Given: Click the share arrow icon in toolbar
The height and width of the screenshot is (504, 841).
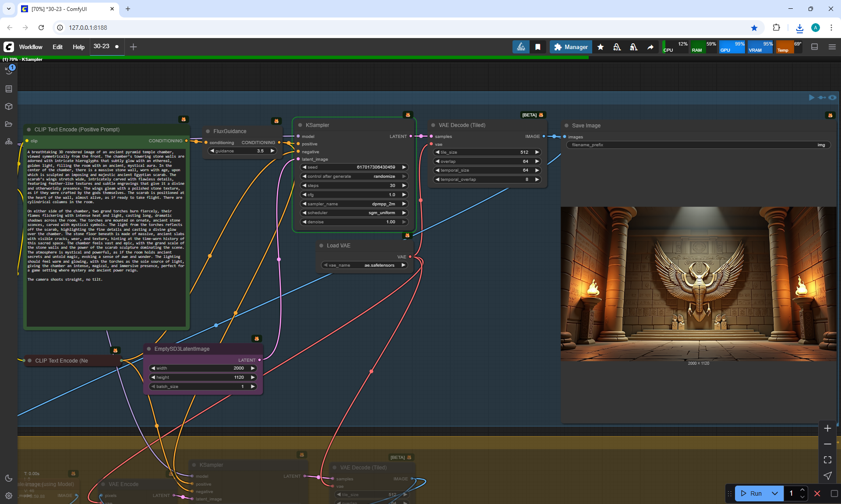Looking at the screenshot, I should coord(650,47).
